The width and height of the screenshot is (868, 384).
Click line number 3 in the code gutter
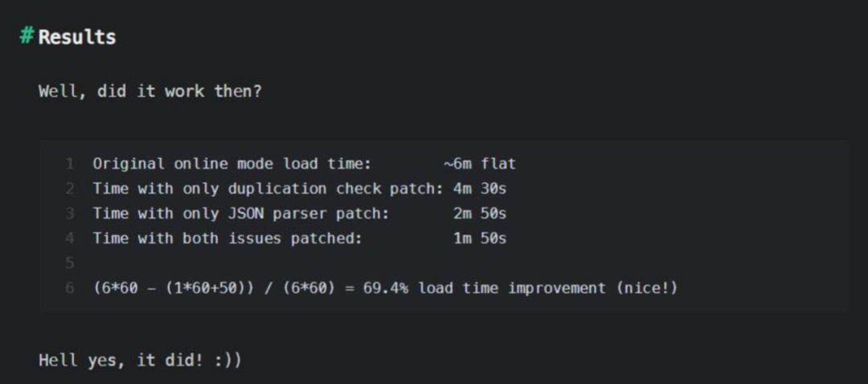[70, 214]
